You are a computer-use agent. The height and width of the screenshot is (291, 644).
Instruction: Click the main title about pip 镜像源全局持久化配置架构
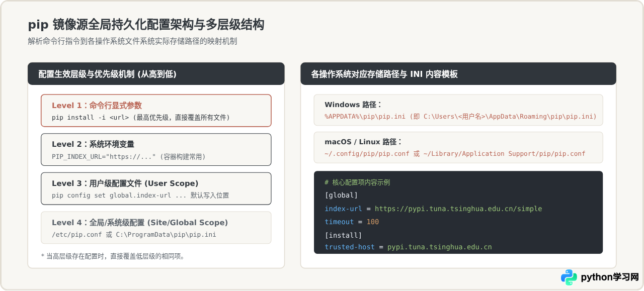[x=146, y=25]
